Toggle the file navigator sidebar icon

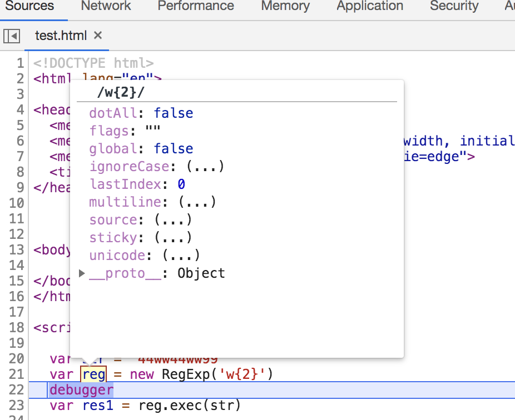(12, 36)
